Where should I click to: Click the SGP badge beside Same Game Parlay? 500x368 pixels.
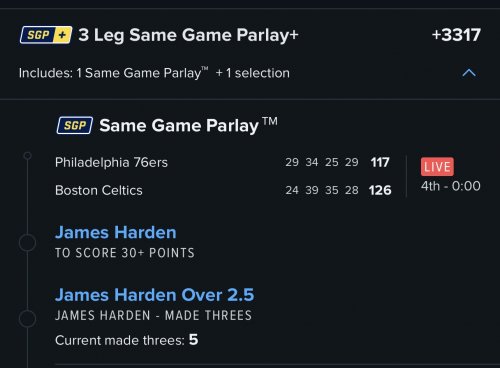pyautogui.click(x=75, y=125)
